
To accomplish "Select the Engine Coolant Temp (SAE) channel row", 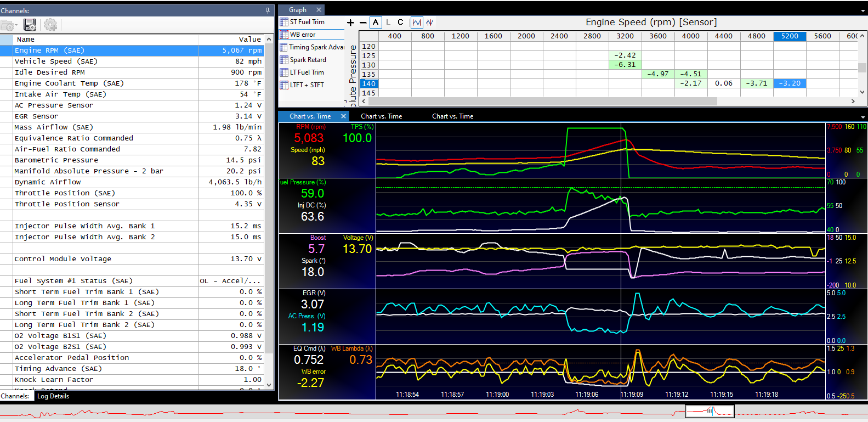I will click(69, 83).
